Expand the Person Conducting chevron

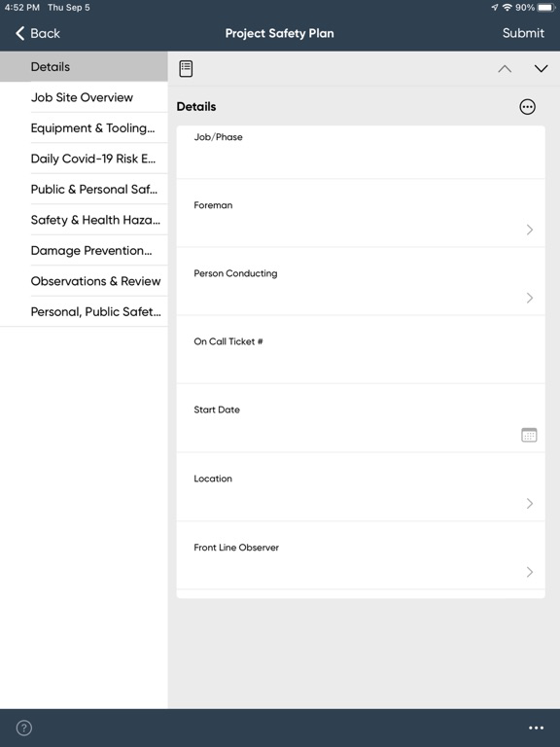[530, 298]
